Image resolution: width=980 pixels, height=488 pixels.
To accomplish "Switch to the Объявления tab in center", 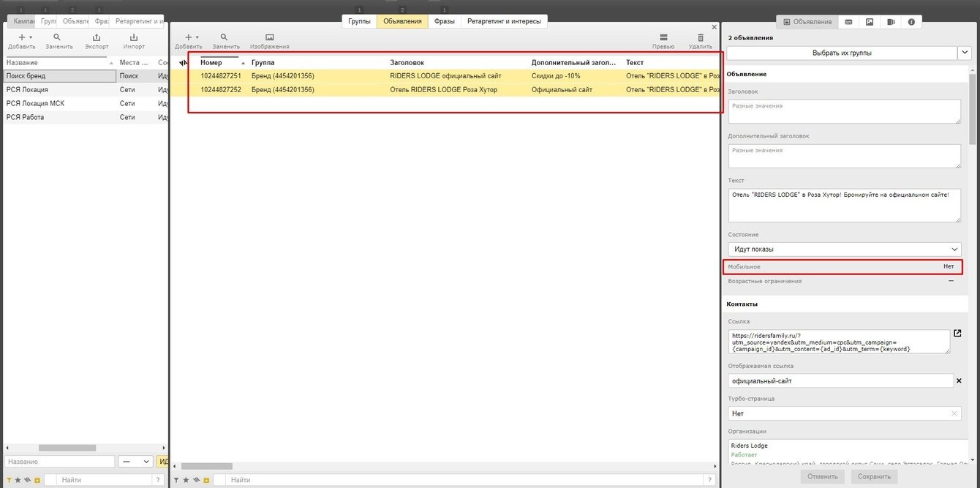I will pyautogui.click(x=402, y=21).
